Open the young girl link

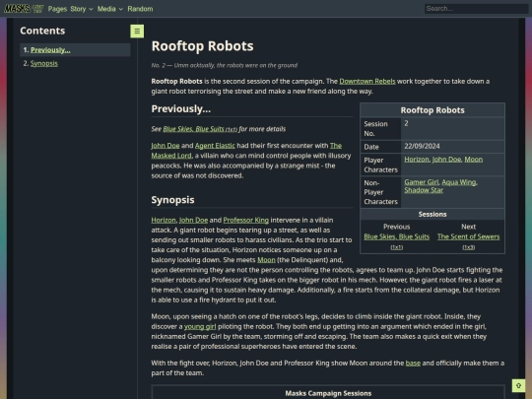pyautogui.click(x=200, y=326)
